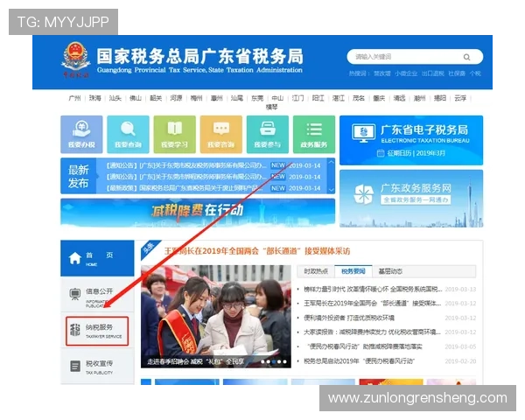525x420 pixels.
Task: Open the 梅州 city link
Action: coord(196,98)
